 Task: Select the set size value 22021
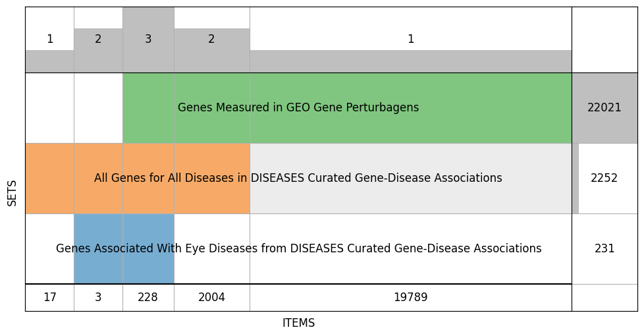point(604,107)
